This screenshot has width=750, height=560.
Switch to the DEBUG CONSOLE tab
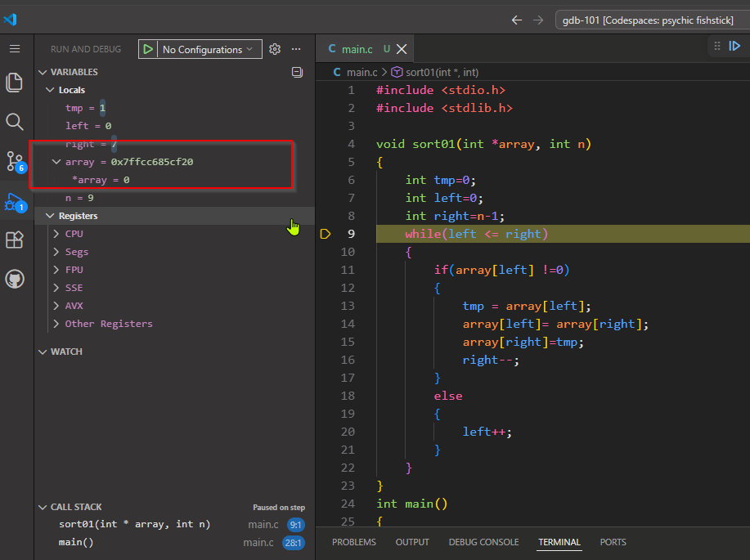[483, 542]
